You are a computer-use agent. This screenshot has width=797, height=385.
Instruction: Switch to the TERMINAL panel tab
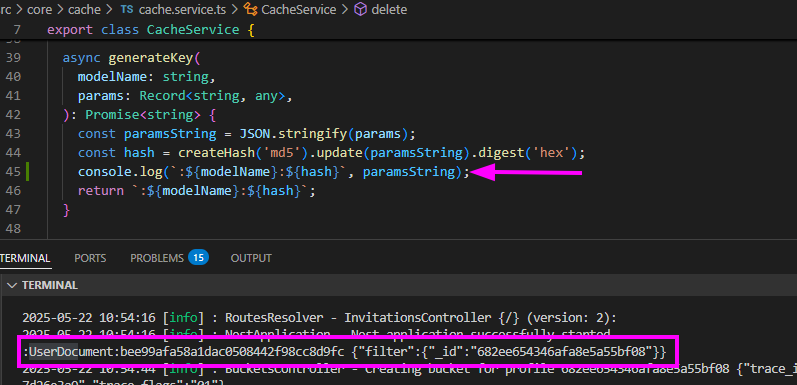coord(25,258)
